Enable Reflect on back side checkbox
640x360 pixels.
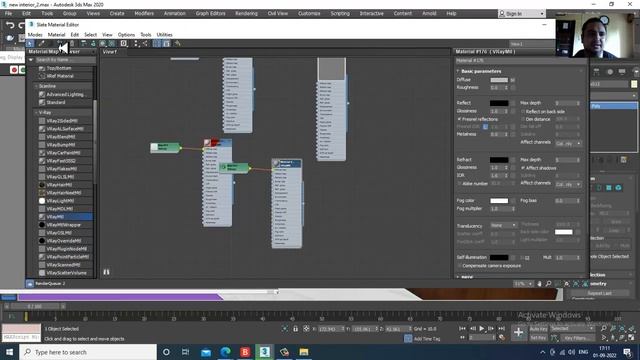523,111
